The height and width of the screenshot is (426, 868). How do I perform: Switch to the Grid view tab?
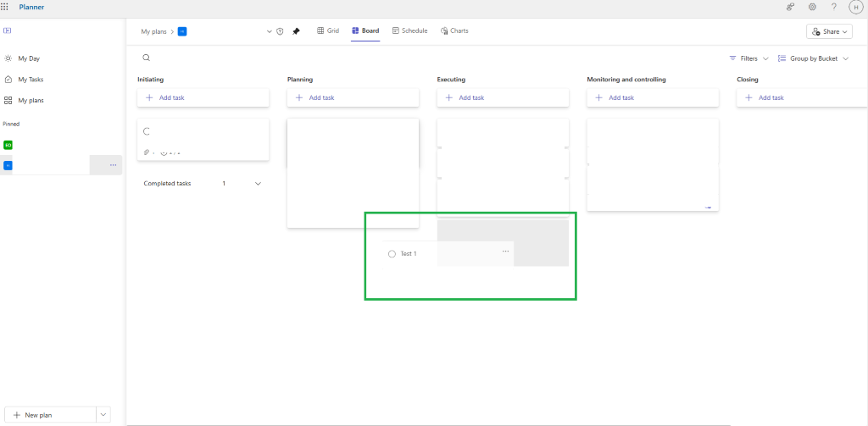click(x=328, y=31)
